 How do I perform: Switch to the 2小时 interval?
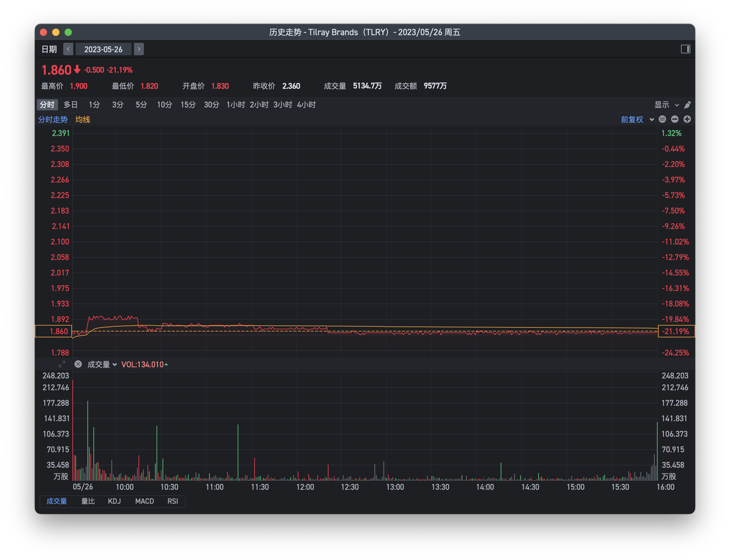pos(259,105)
